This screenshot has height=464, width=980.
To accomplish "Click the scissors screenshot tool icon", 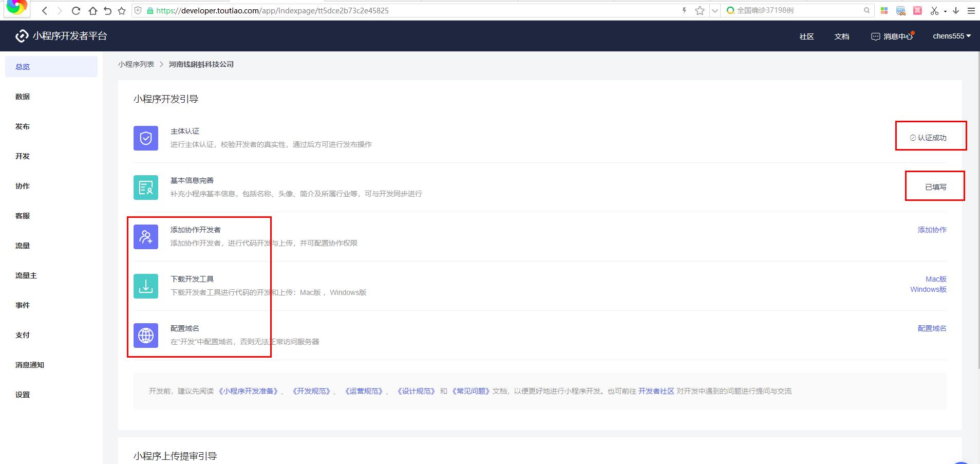I will (x=934, y=10).
